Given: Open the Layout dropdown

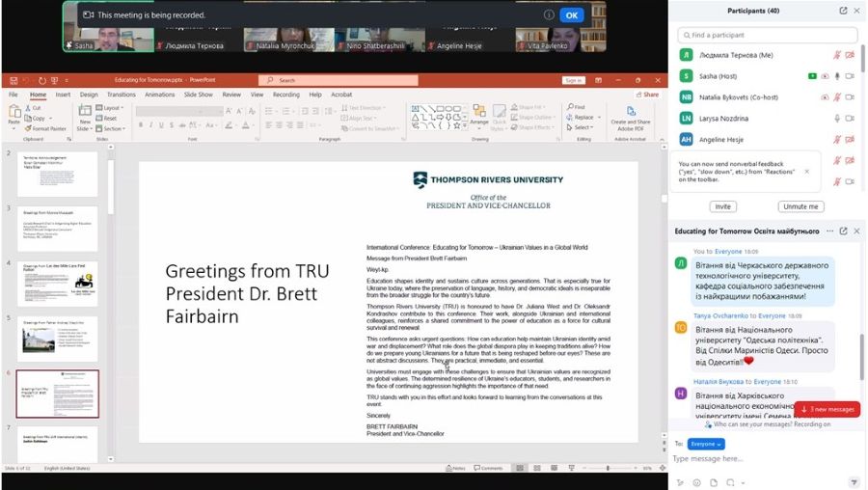Looking at the screenshot, I should pyautogui.click(x=110, y=108).
